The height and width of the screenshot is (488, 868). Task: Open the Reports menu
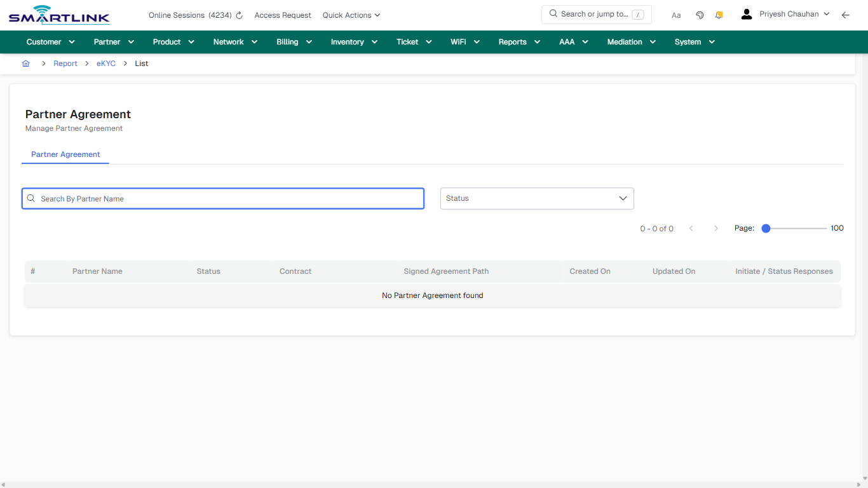[517, 41]
